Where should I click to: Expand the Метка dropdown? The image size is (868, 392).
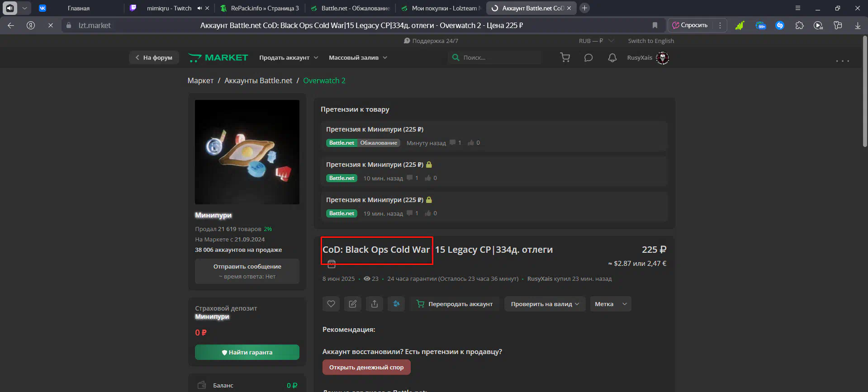611,304
